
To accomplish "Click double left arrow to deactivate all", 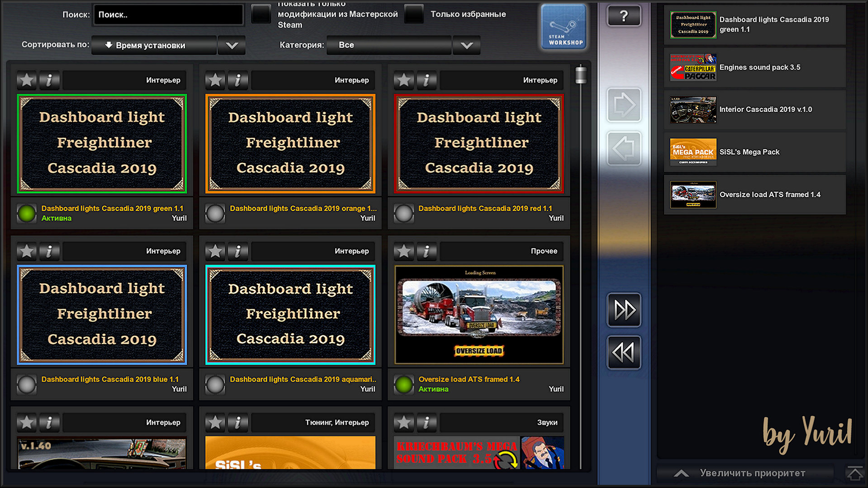I will click(624, 353).
